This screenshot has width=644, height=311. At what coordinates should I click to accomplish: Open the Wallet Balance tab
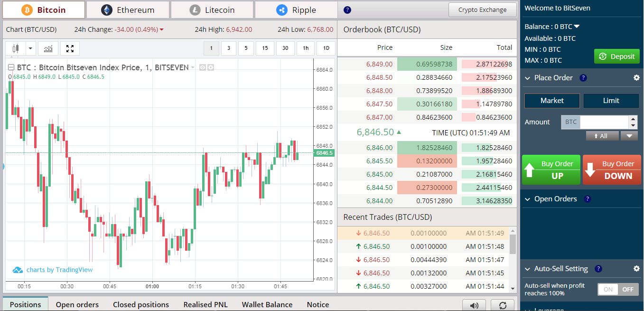pos(267,305)
